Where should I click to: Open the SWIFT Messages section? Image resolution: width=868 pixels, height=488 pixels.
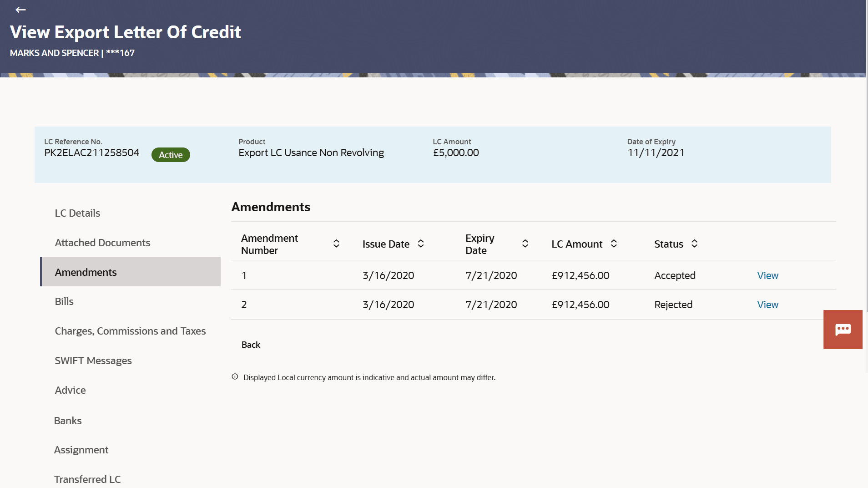[x=93, y=361]
